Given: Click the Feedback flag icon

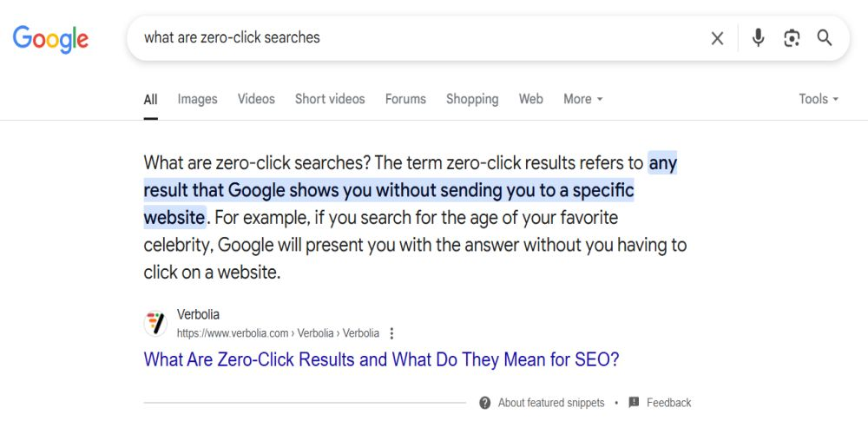Looking at the screenshot, I should (x=634, y=403).
